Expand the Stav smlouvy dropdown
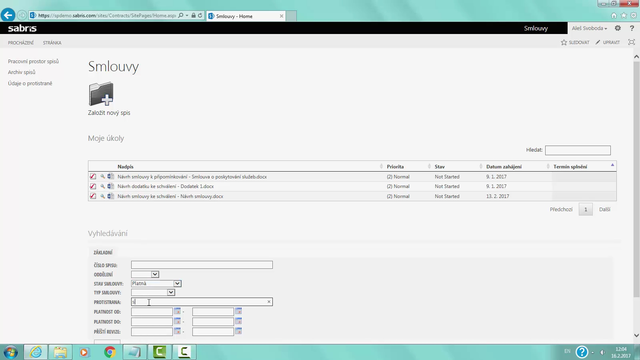640x360 pixels. 177,283
